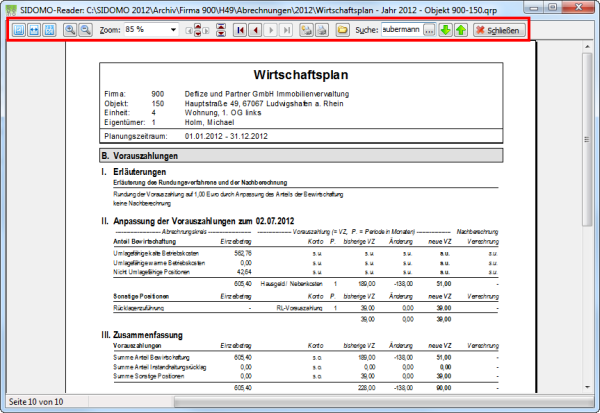Image resolution: width=600 pixels, height=413 pixels.
Task: Click the period '01.01.2012 - 31.12.2012'
Action: click(x=226, y=136)
